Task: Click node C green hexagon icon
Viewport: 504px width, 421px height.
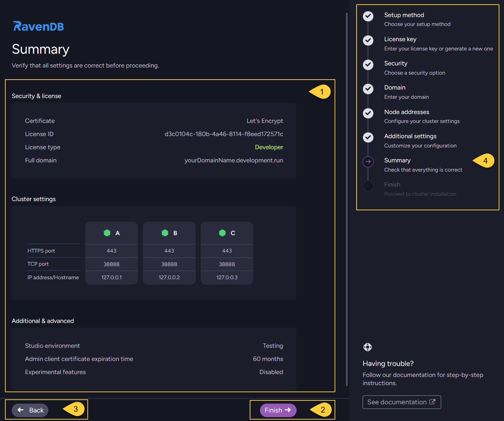Action: coord(222,233)
